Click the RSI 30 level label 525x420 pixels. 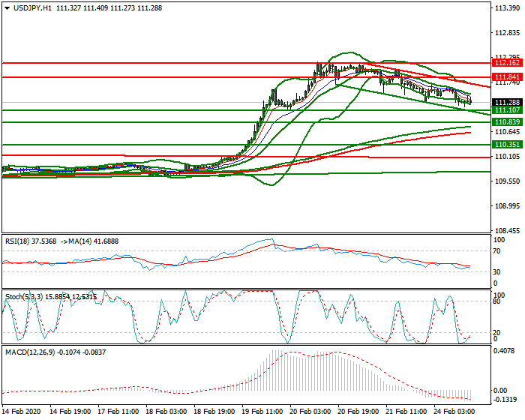496,272
